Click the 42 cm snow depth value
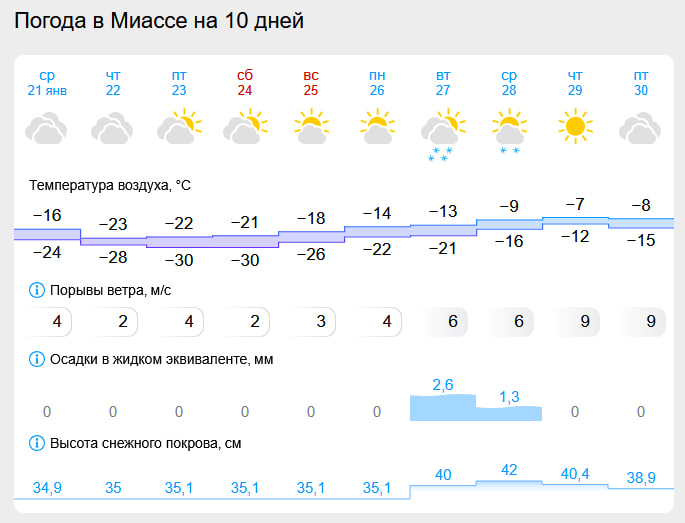The image size is (685, 523). [x=509, y=469]
